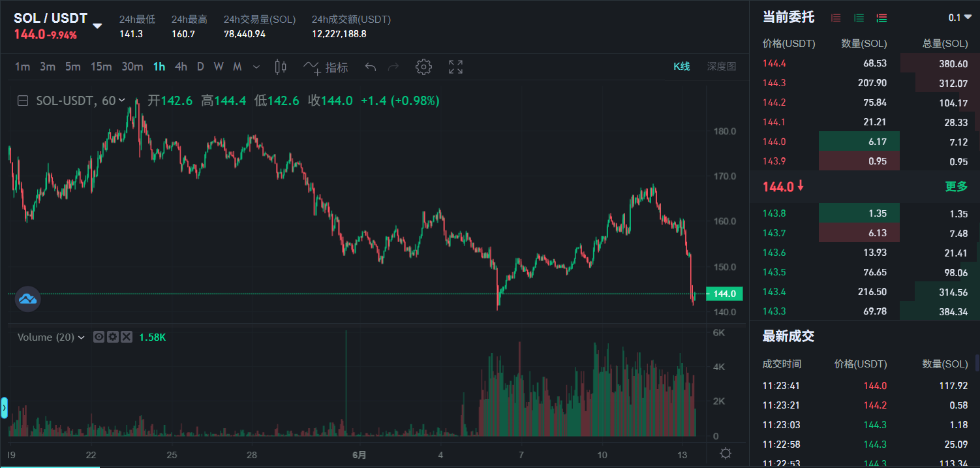Click the cloud logo on chart
The image size is (980, 468).
click(27, 299)
